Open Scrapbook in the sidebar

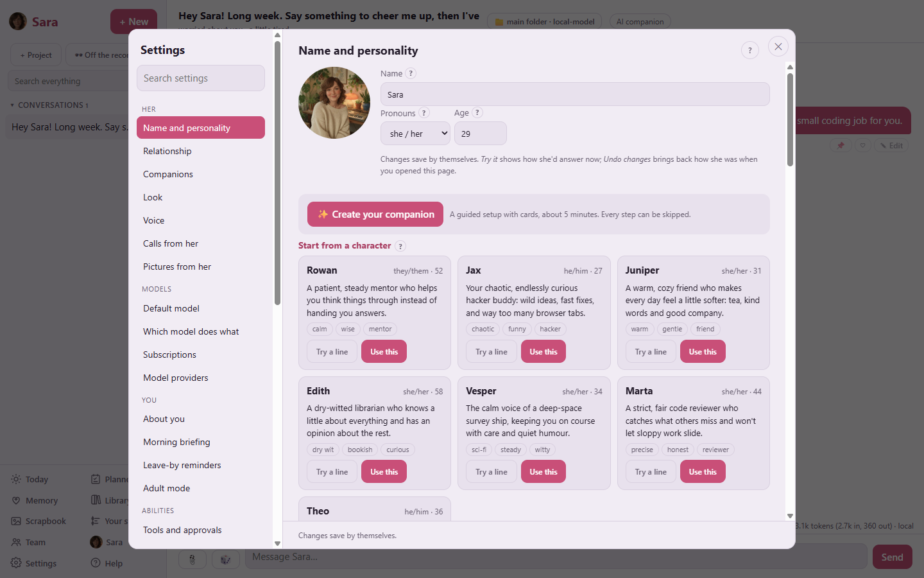click(x=38, y=521)
